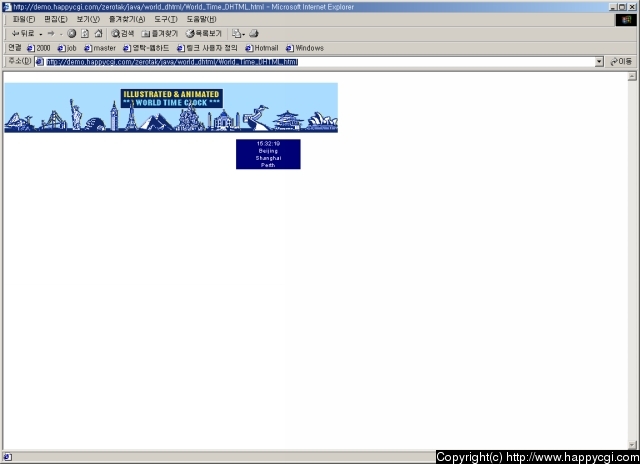Open the 보기(V) menu
640x464 pixels.
click(88, 19)
